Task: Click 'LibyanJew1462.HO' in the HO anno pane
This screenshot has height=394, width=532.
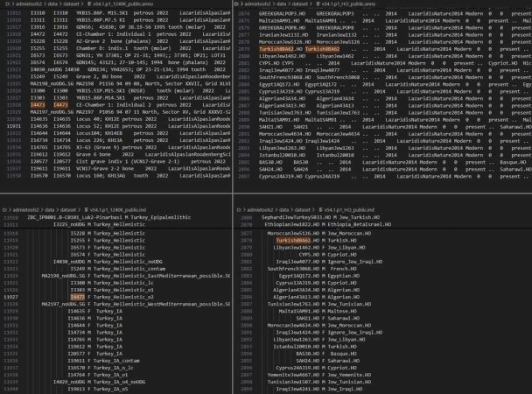Action: pos(282,56)
